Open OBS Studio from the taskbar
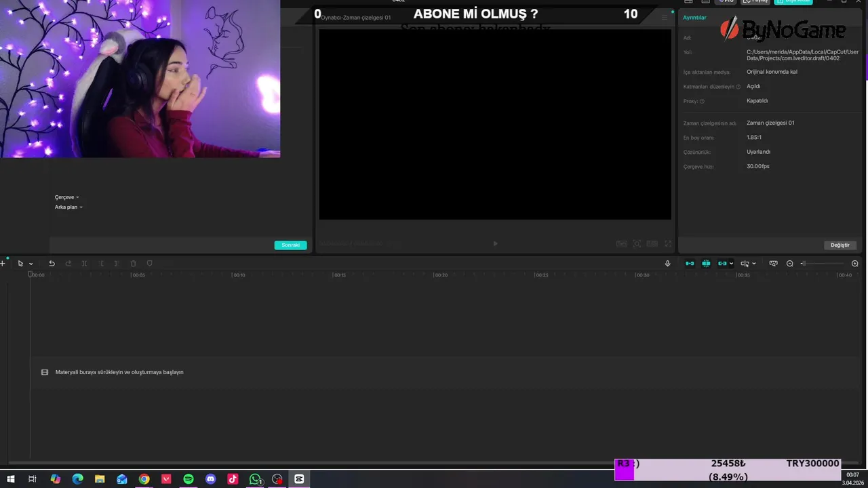 coord(277,479)
